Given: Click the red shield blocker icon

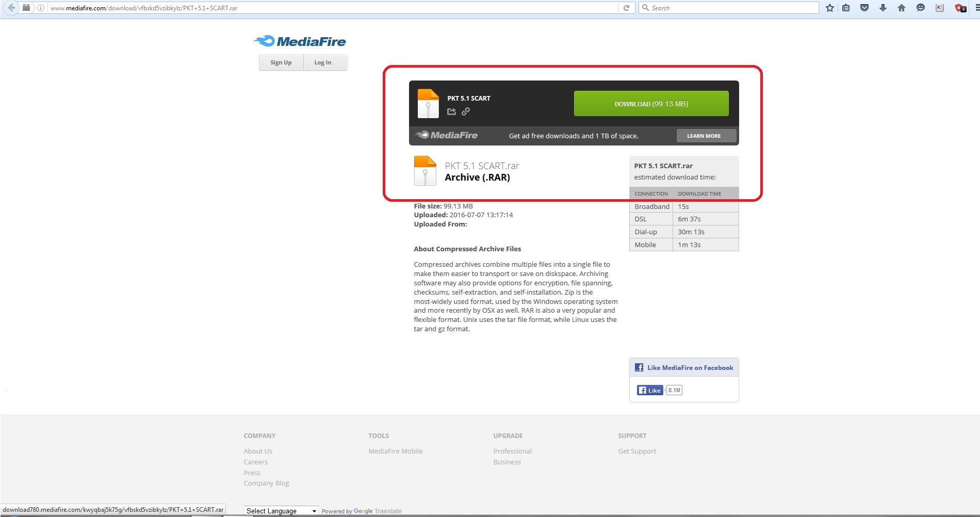Looking at the screenshot, I should [x=960, y=8].
